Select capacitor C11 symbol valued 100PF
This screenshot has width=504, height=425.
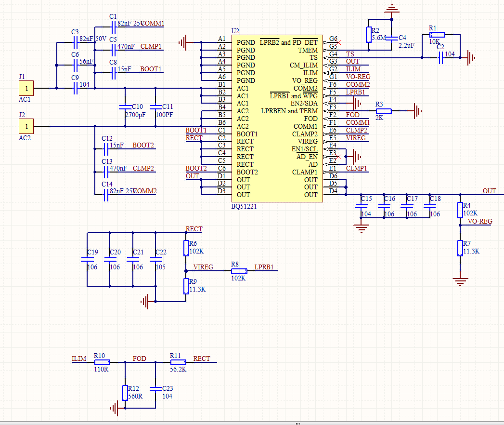point(155,107)
